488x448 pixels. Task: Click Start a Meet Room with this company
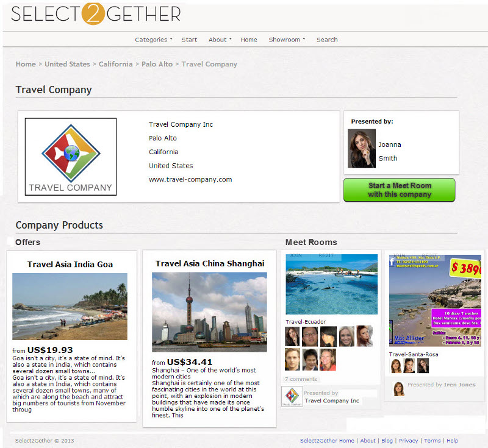tap(400, 190)
